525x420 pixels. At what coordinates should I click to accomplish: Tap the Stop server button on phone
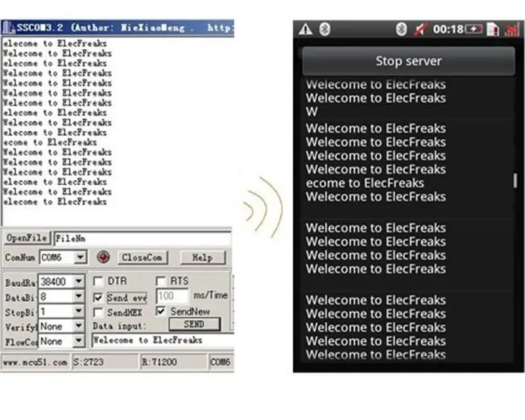point(408,61)
